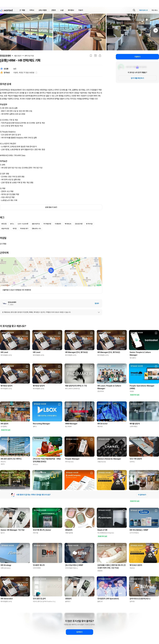Open the 더보기 header menu

coord(81,10)
